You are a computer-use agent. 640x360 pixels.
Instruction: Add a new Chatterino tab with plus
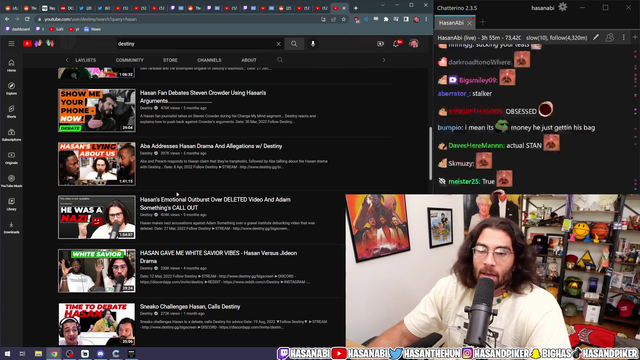[x=482, y=22]
